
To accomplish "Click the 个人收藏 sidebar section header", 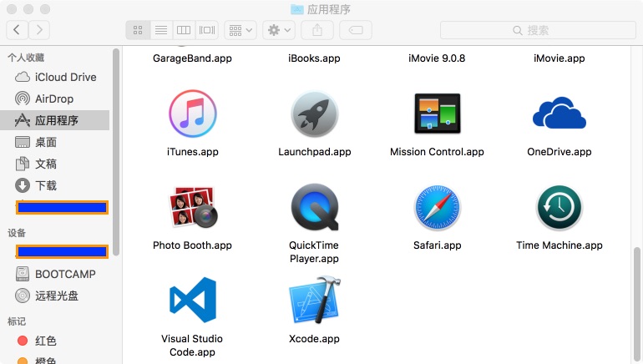I will pos(26,58).
